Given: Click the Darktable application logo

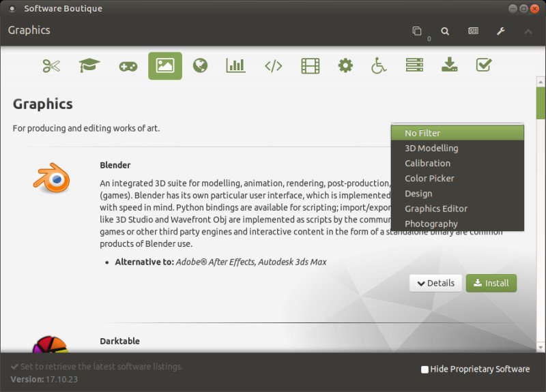Looking at the screenshot, I should click(50, 344).
